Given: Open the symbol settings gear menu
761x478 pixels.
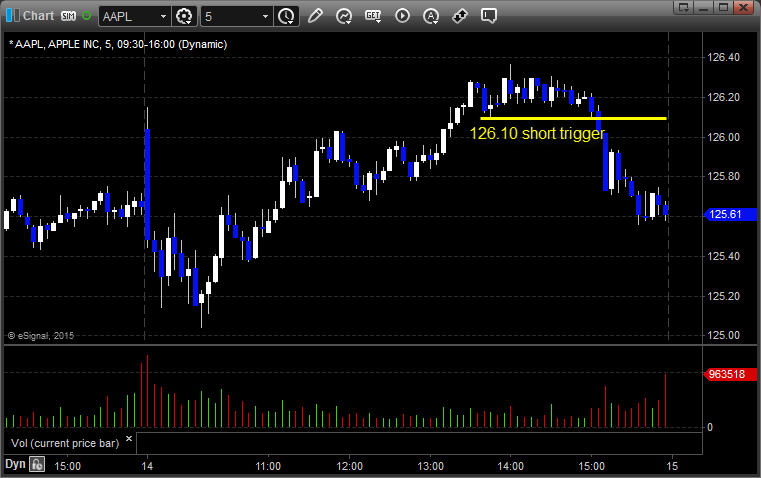Looking at the screenshot, I should tap(184, 16).
